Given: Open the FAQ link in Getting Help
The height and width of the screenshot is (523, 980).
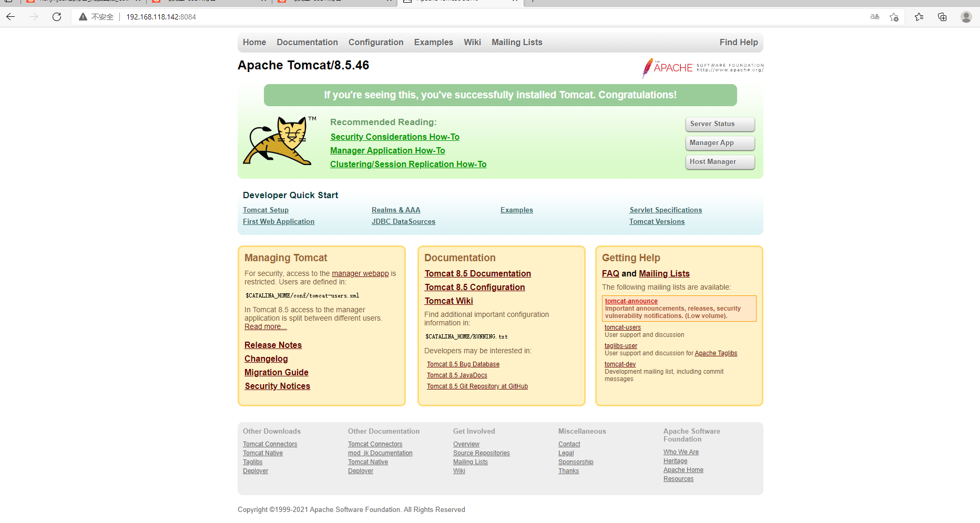Looking at the screenshot, I should (610, 274).
